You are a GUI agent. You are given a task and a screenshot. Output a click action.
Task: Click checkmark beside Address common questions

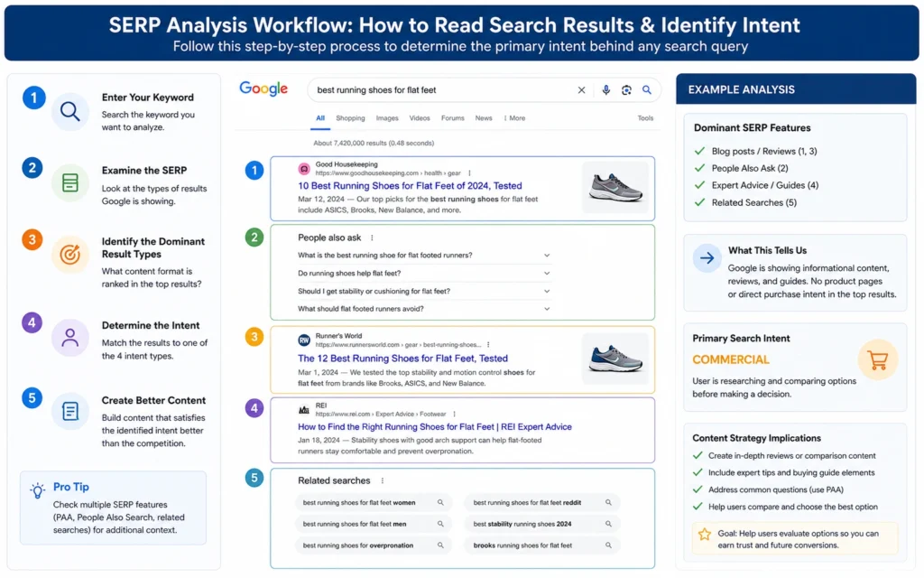698,490
